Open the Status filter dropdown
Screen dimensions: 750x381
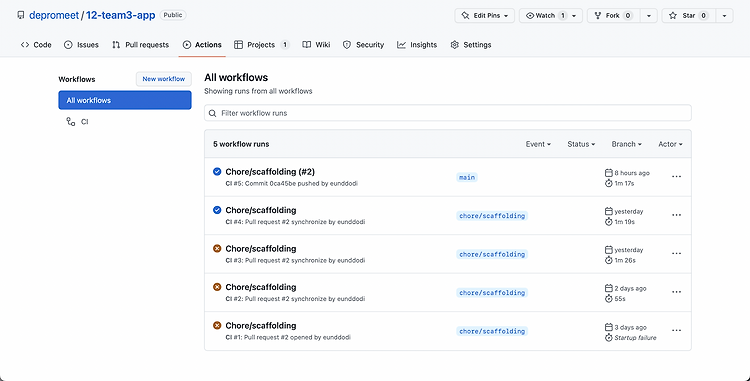pos(581,144)
